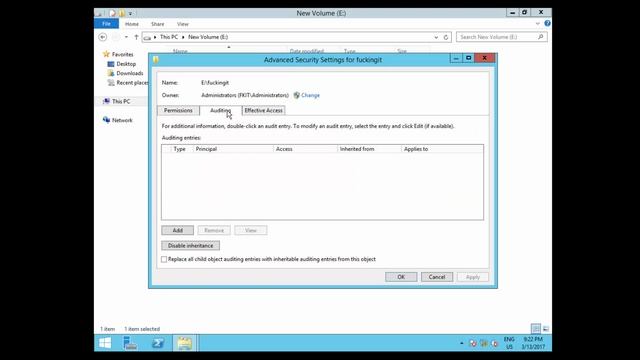Refresh the New Volume (E:) folder view
Viewport: 640px width, 360px height.
[x=446, y=37]
